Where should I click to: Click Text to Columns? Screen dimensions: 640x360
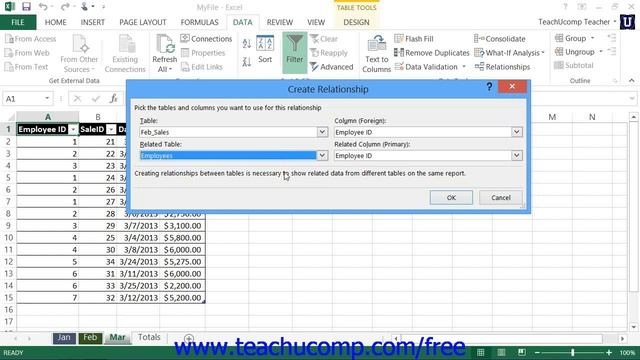(376, 54)
